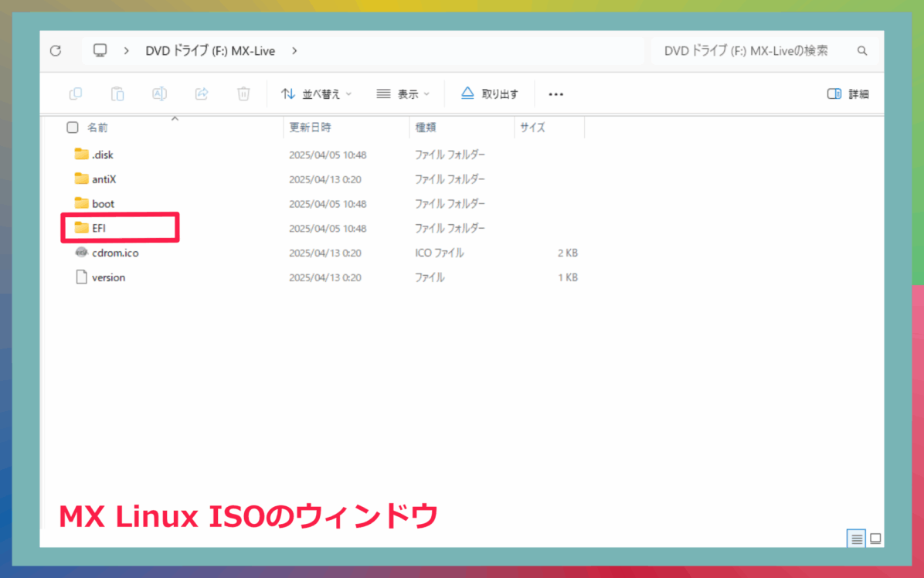Select the Rename icon in the toolbar
924x578 pixels.
[159, 93]
